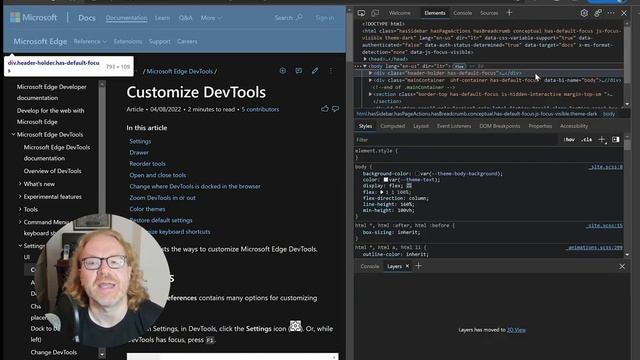The height and width of the screenshot is (360, 640).
Task: Expand the header-holder div node
Action: tap(370, 73)
